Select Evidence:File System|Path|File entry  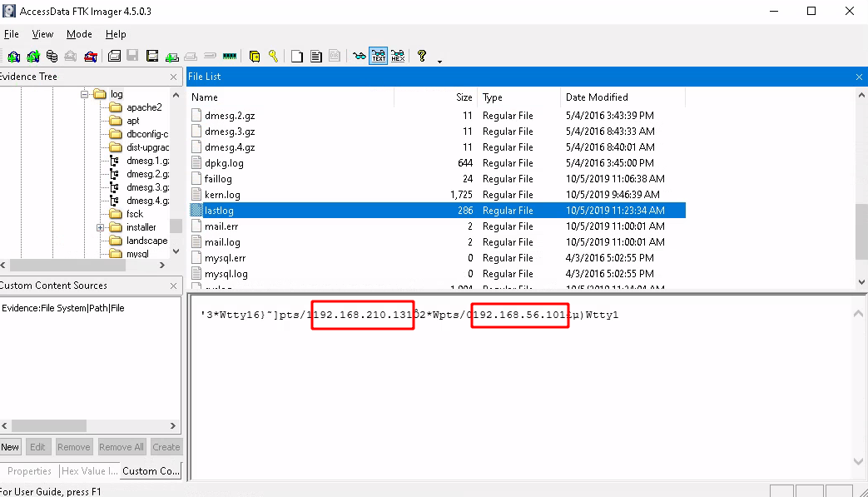pos(63,308)
